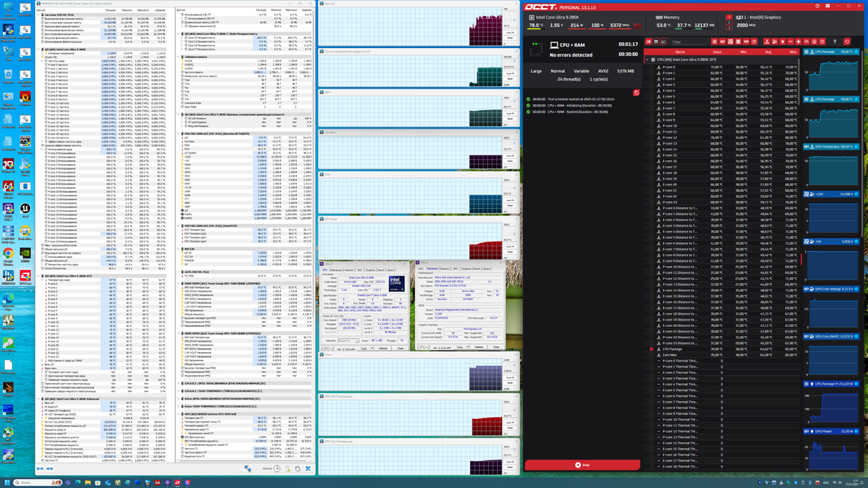Switch OCCT monitoring to the graph view icon
This screenshot has width=868, height=488.
click(663, 41)
